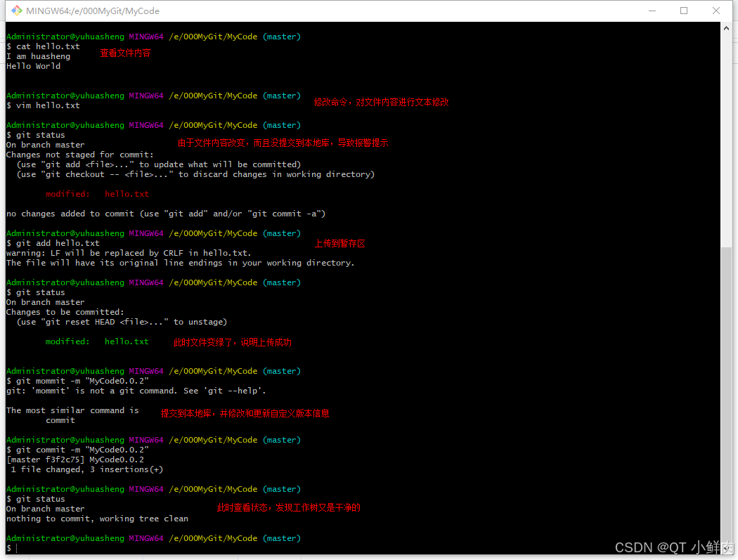
Task: Click the window title MINGW64:/e/000MyGit/MyCode
Action: pyautogui.click(x=93, y=11)
